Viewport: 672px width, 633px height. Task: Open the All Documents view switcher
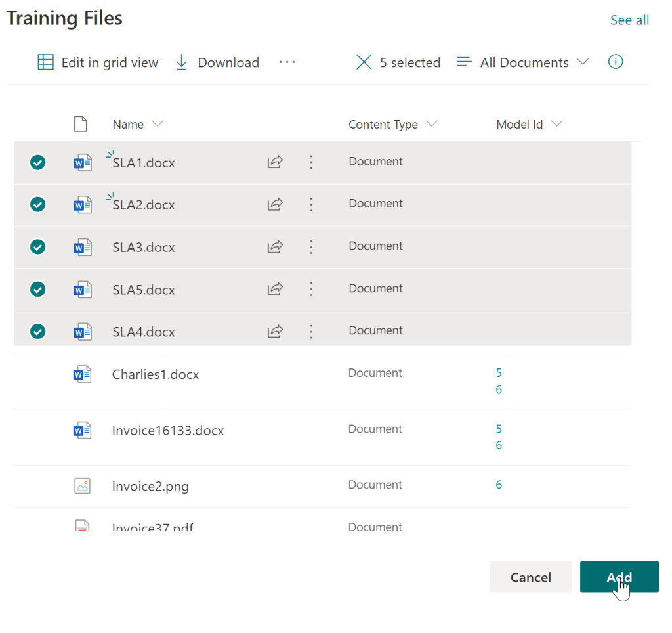[x=523, y=62]
